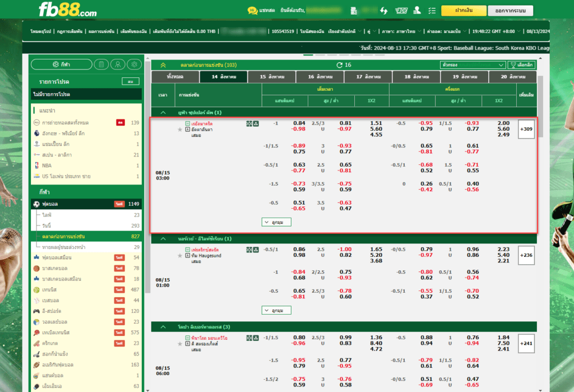
Task: Open lineup icon for Haugesund match
Action: coord(256,250)
